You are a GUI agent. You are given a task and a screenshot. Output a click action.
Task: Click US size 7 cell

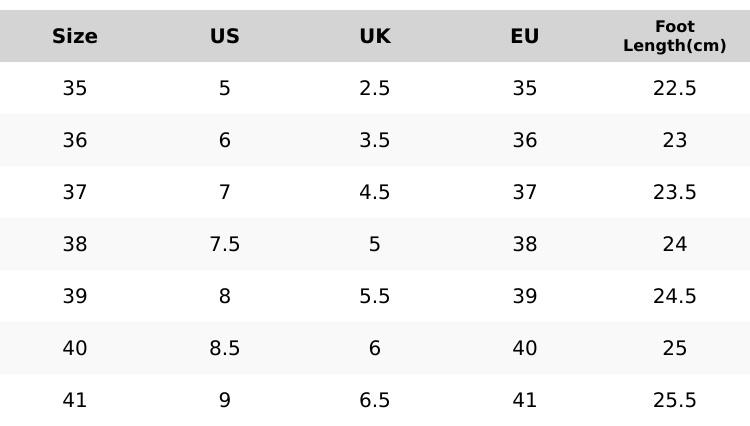click(225, 192)
